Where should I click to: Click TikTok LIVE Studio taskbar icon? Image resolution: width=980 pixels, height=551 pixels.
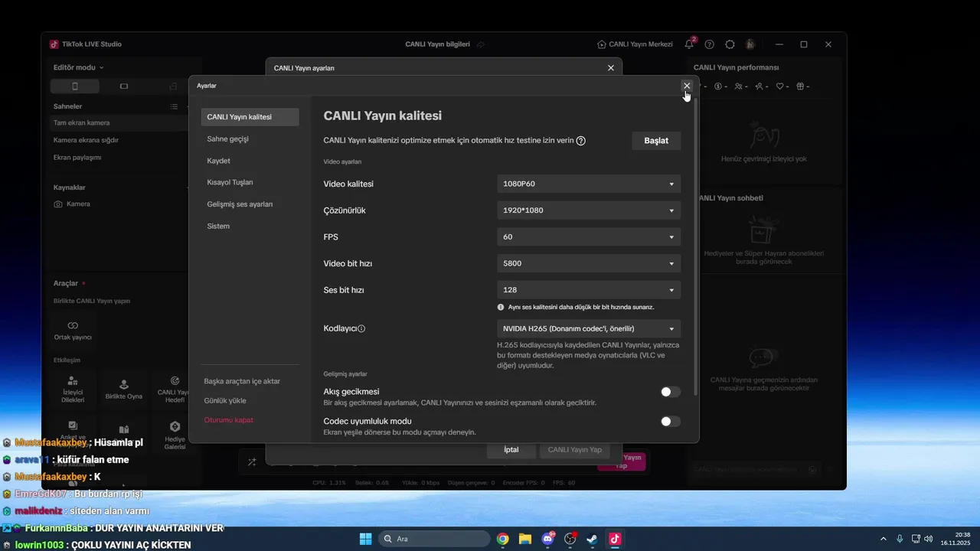615,539
